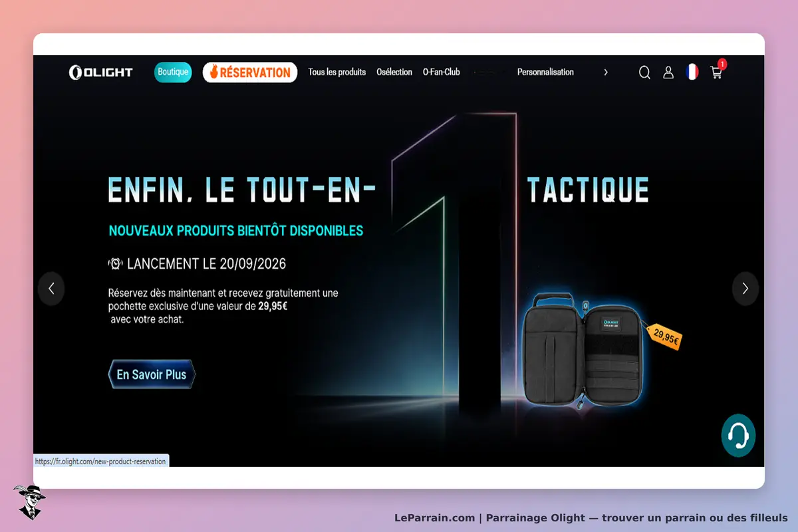Image resolution: width=798 pixels, height=532 pixels.
Task: Open Tous les produits menu
Action: pyautogui.click(x=337, y=72)
